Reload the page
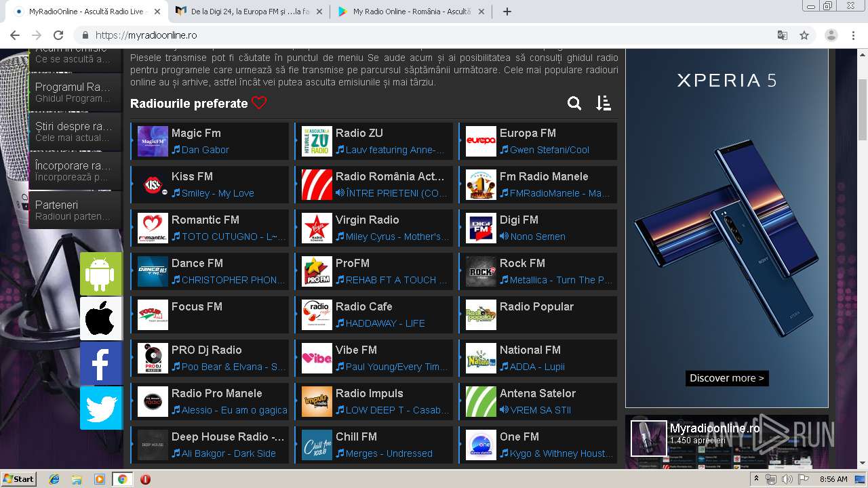Screen dimensions: 868x488 tap(58, 35)
